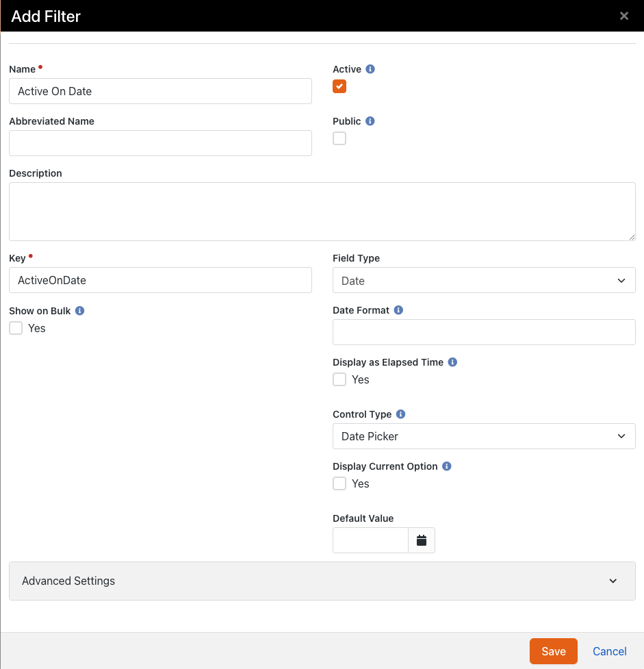Check Display Current Option Yes
Viewport: 644px width, 669px height.
(339, 483)
